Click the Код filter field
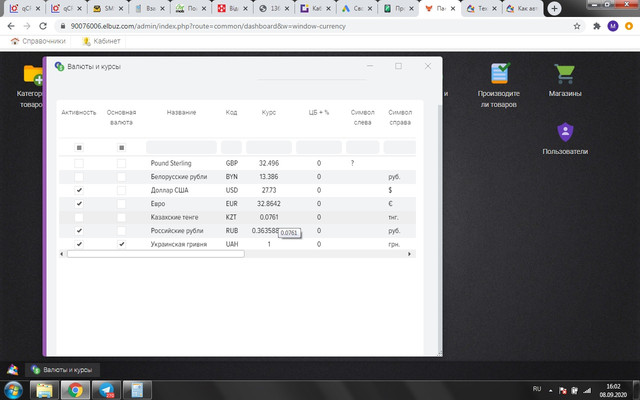640x400 pixels. pos(231,147)
